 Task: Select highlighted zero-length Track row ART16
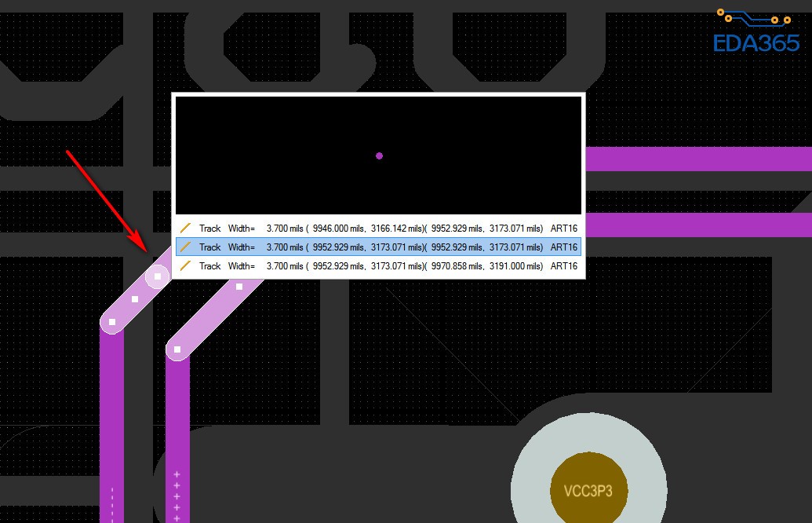coord(379,247)
